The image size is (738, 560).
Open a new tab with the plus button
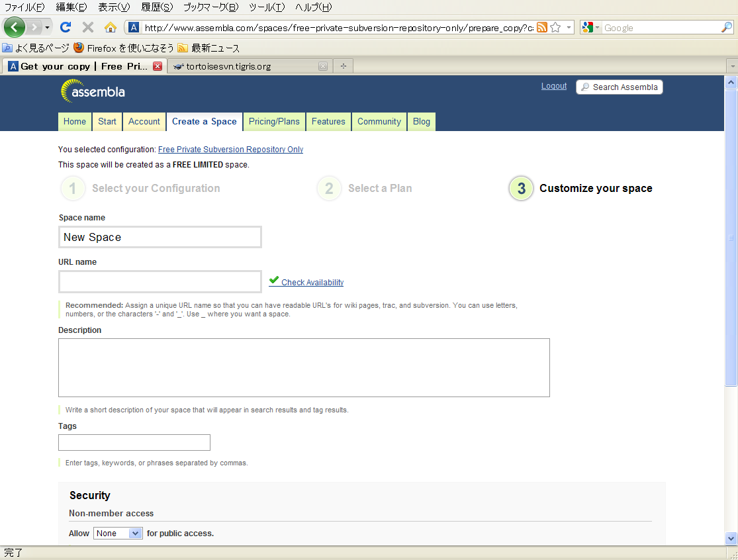point(343,66)
